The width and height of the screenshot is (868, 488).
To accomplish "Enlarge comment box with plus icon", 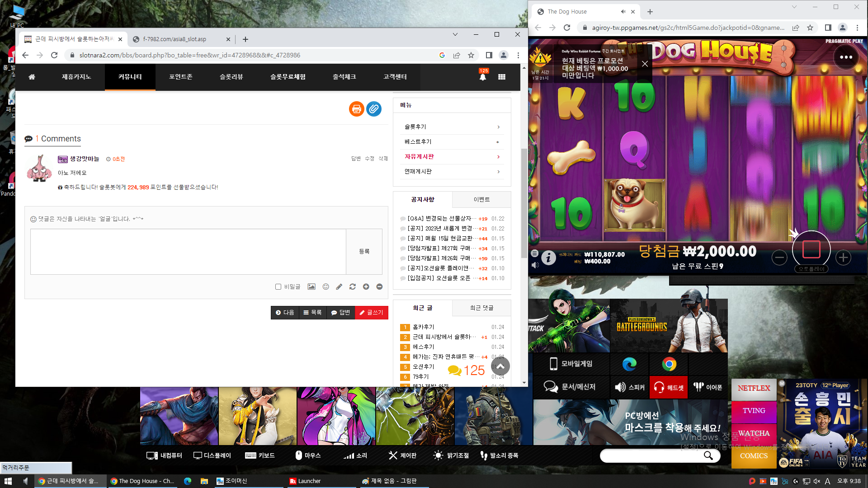I will (x=366, y=286).
